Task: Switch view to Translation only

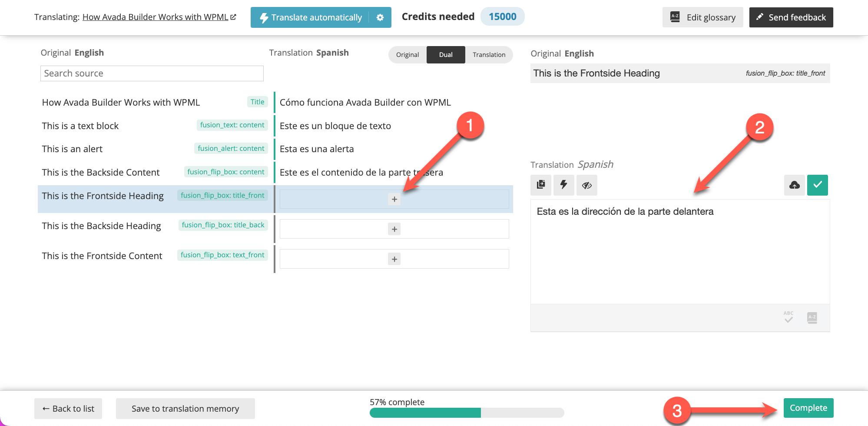Action: (489, 55)
